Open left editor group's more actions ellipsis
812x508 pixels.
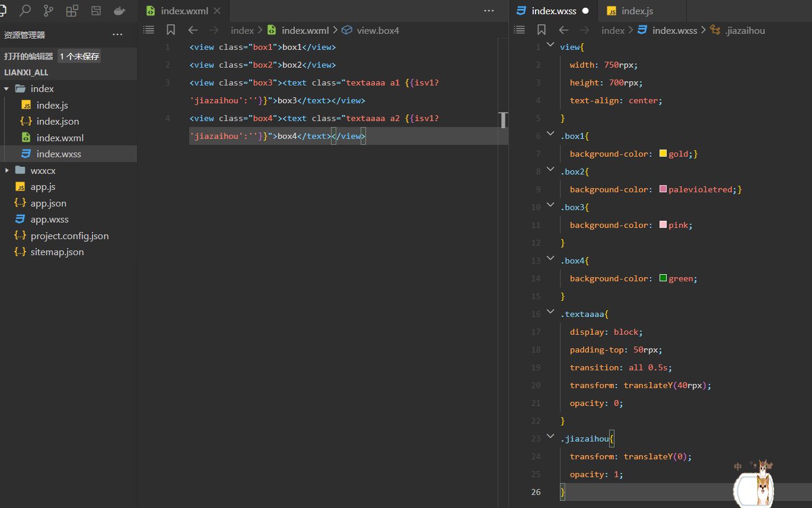tap(489, 11)
